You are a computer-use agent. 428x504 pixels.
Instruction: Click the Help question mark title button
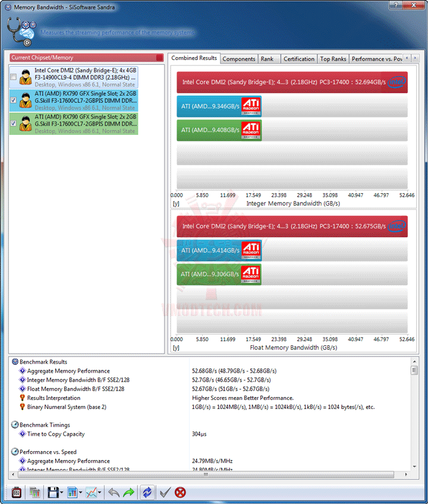coord(396,5)
